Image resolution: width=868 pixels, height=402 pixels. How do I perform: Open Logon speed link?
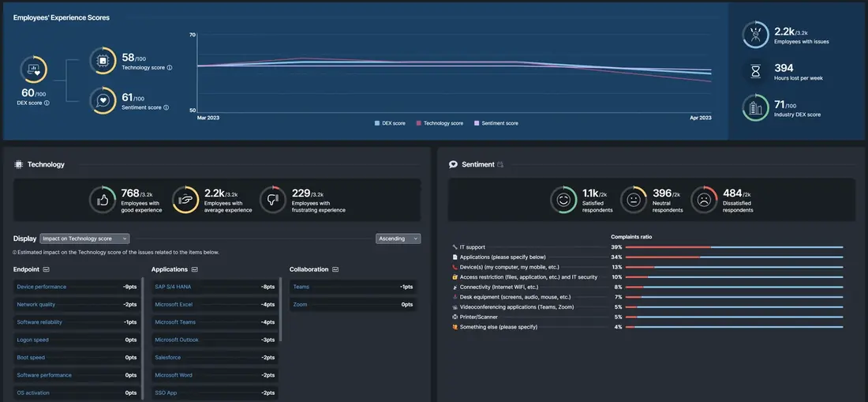tap(32, 340)
